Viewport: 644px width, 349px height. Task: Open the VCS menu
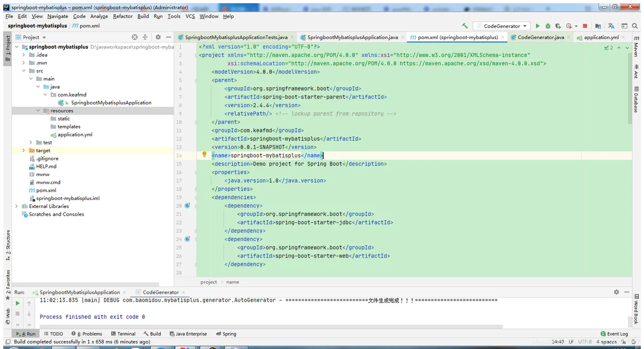pos(190,16)
